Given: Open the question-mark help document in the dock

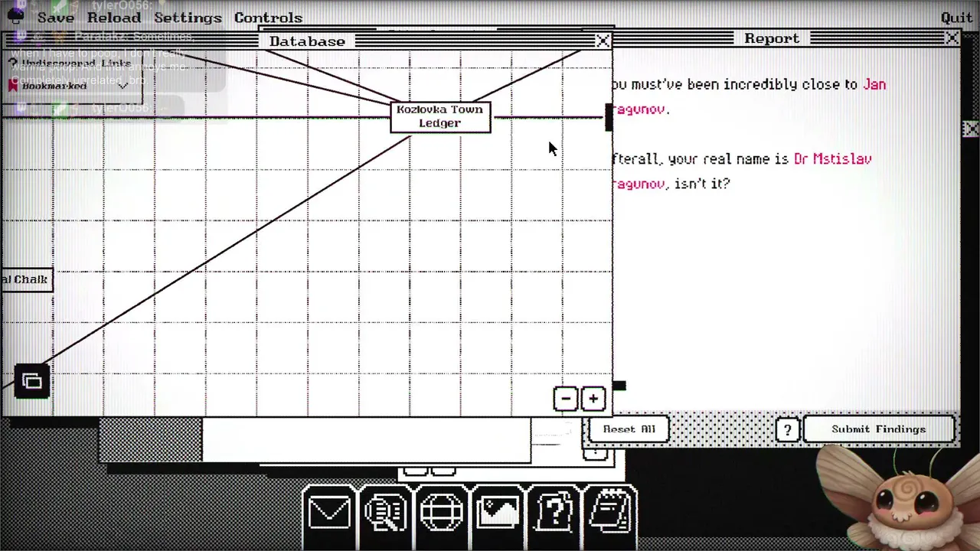Looking at the screenshot, I should point(554,511).
